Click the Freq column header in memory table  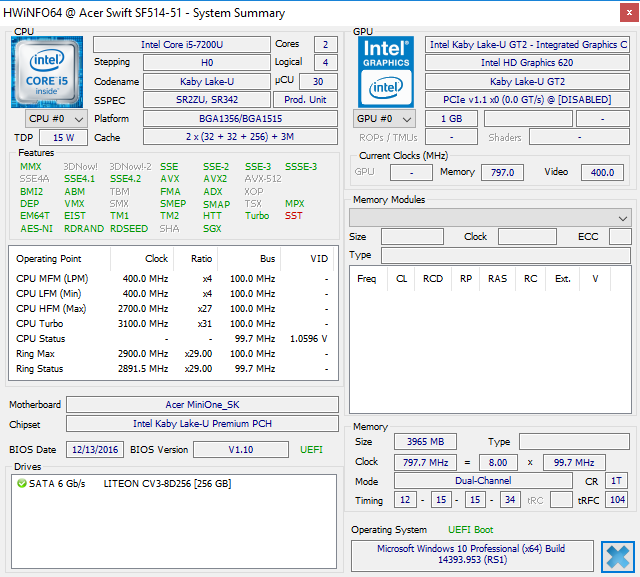point(367,279)
